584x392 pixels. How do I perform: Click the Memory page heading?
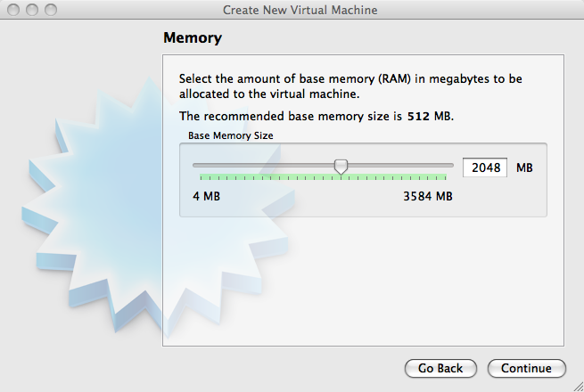click(x=193, y=38)
